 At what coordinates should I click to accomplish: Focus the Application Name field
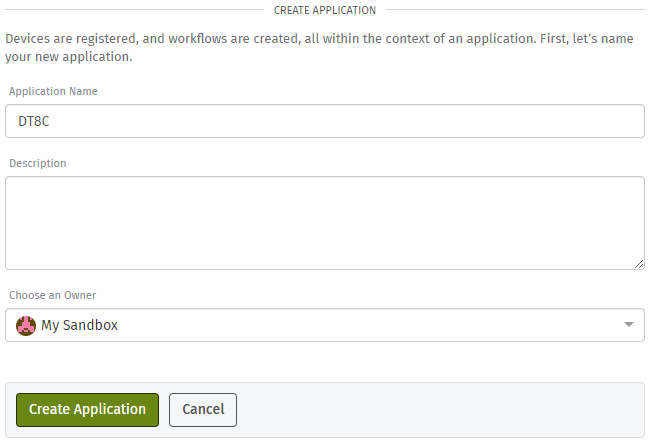(x=325, y=121)
